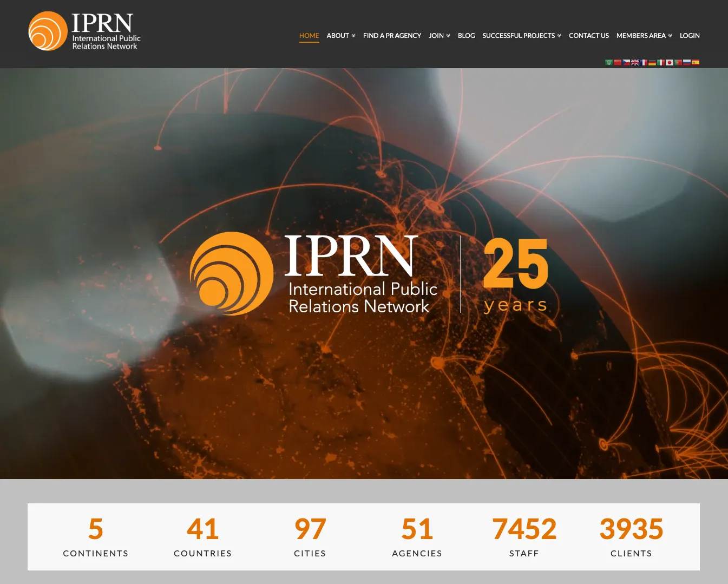Go to the Home menu item
The image size is (728, 584).
[x=309, y=36]
